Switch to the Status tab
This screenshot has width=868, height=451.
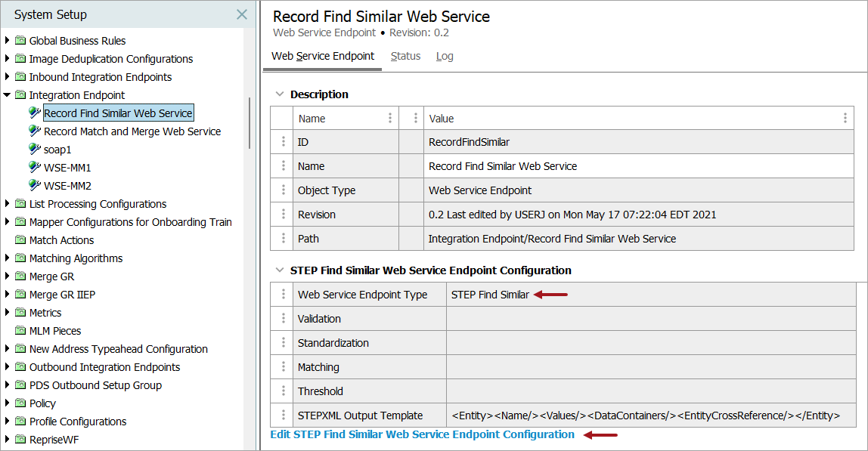(405, 56)
